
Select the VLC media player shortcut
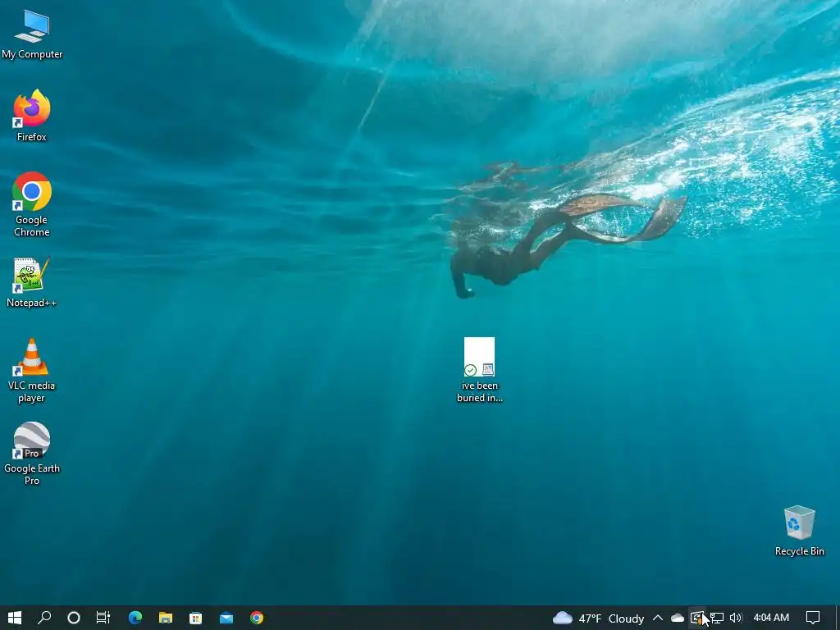click(32, 370)
